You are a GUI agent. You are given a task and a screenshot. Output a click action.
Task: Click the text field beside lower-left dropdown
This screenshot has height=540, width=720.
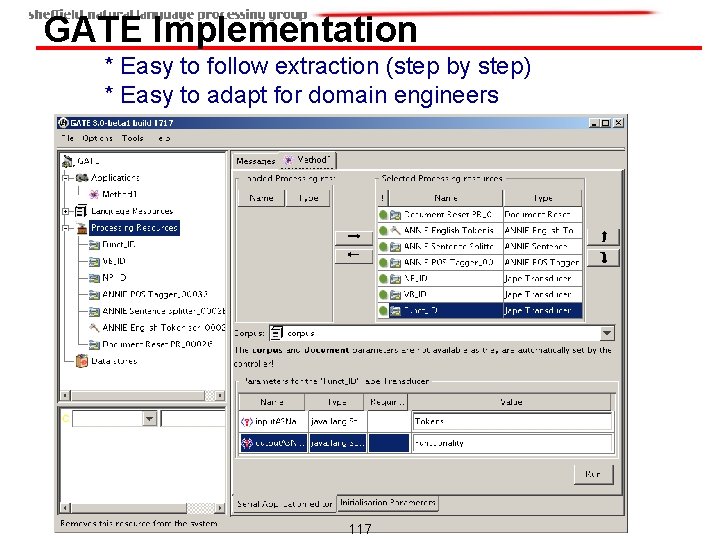[x=193, y=419]
